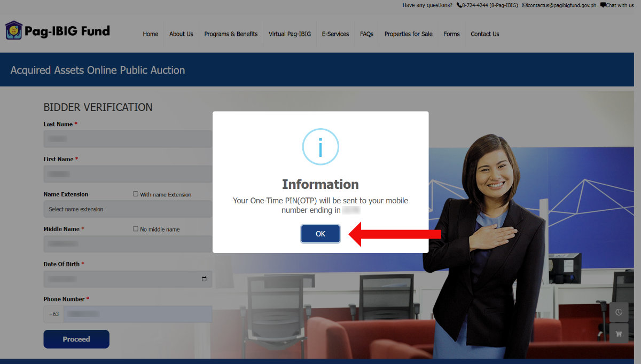Click the Chat with us link
This screenshot has width=641, height=364.
click(620, 5)
